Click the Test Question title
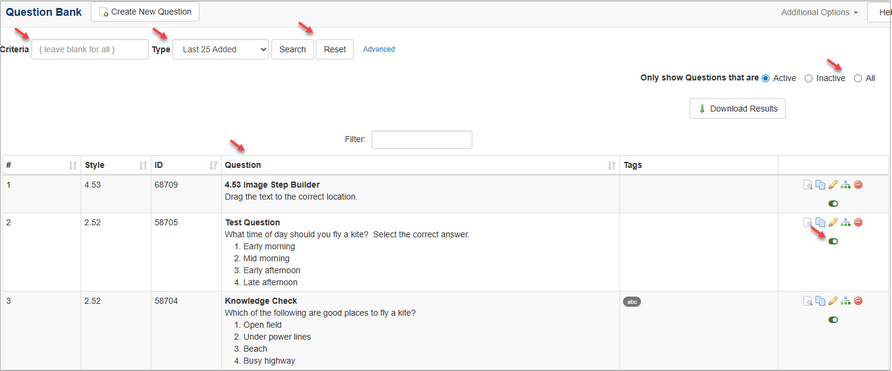This screenshot has width=892, height=371. point(253,222)
